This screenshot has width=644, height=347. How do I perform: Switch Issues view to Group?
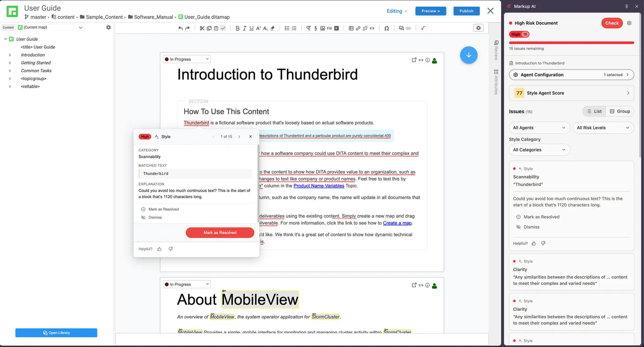point(620,111)
